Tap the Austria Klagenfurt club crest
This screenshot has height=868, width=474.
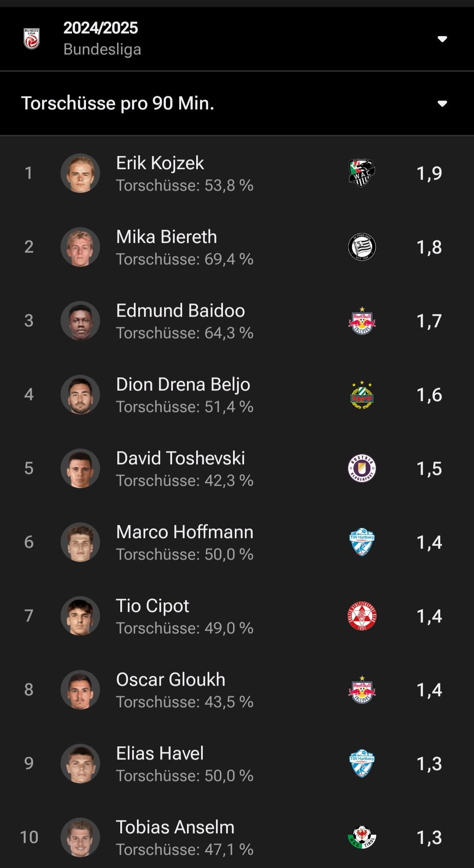click(x=362, y=468)
